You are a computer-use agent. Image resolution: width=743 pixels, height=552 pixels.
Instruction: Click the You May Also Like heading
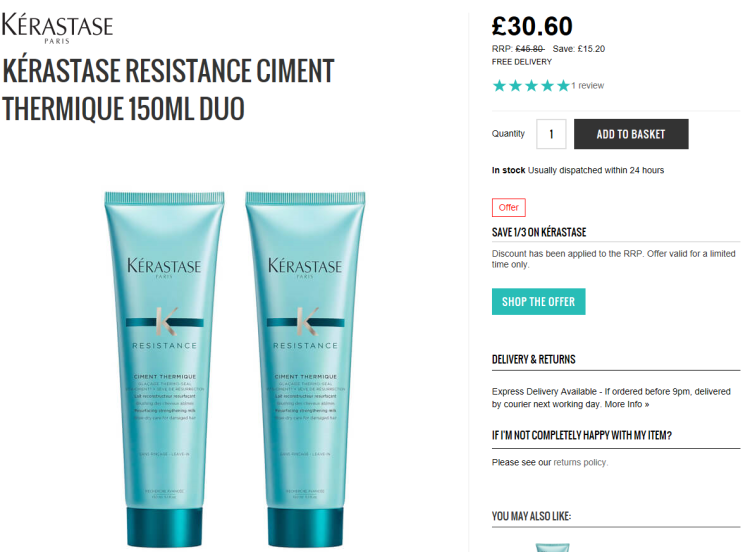(x=531, y=516)
